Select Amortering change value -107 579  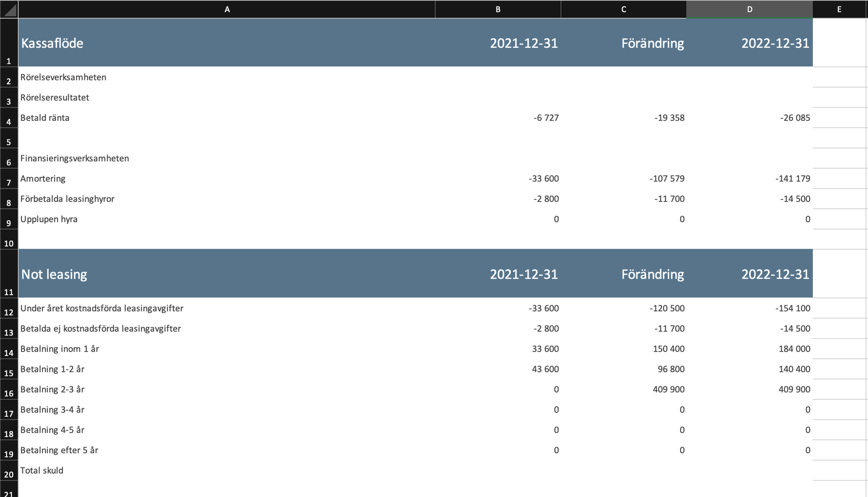tap(667, 178)
